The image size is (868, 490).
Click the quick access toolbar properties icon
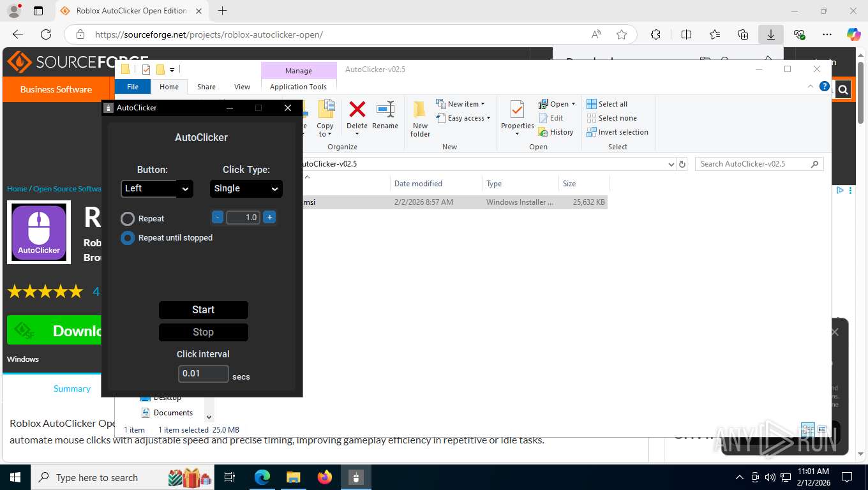146,70
